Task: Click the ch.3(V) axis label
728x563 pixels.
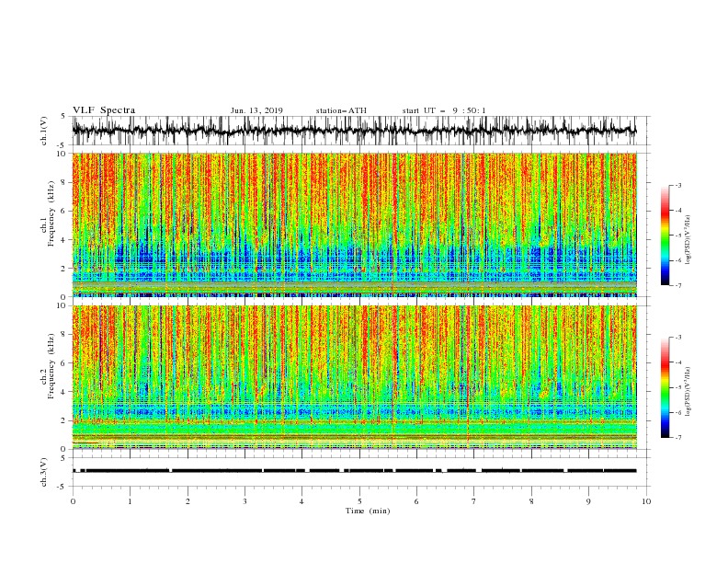Action: coord(44,472)
